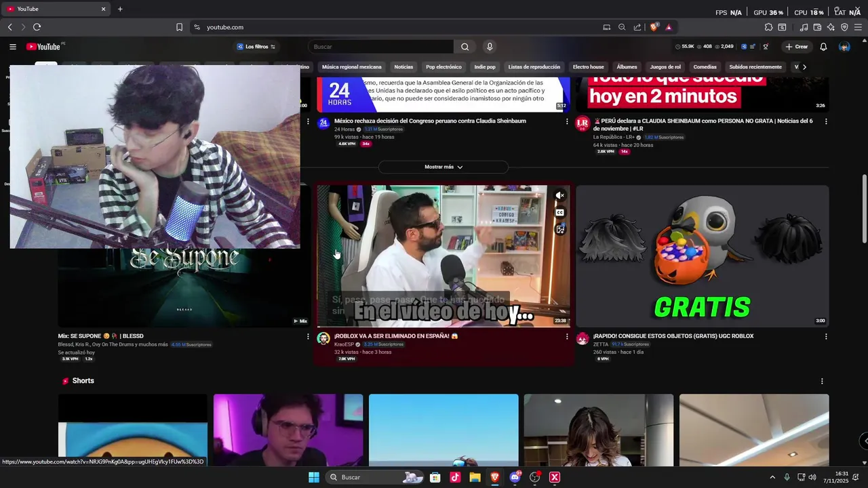Select the Electro house chip
The height and width of the screenshot is (488, 868).
(x=588, y=67)
